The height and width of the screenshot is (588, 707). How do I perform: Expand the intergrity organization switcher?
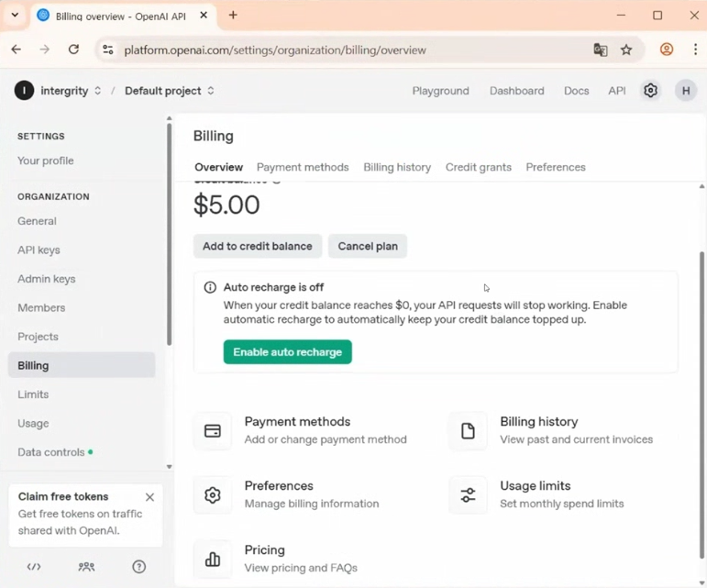pos(97,91)
